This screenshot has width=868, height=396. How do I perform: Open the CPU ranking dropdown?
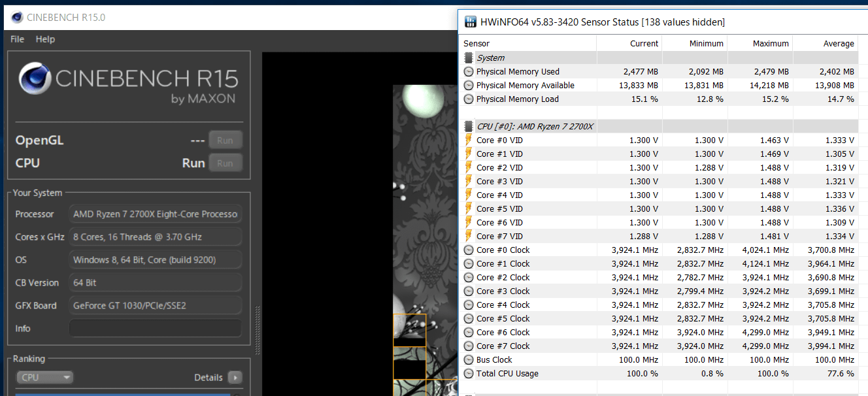tap(44, 377)
